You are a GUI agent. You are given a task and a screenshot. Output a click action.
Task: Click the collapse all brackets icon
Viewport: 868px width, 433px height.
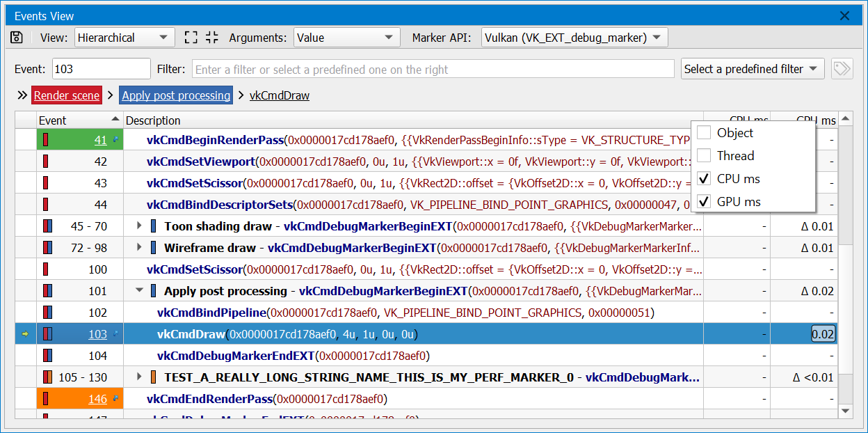[x=212, y=38]
